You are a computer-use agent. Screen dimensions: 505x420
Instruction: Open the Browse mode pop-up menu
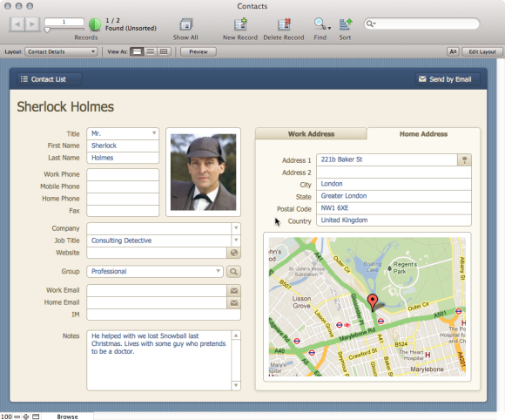(67, 417)
